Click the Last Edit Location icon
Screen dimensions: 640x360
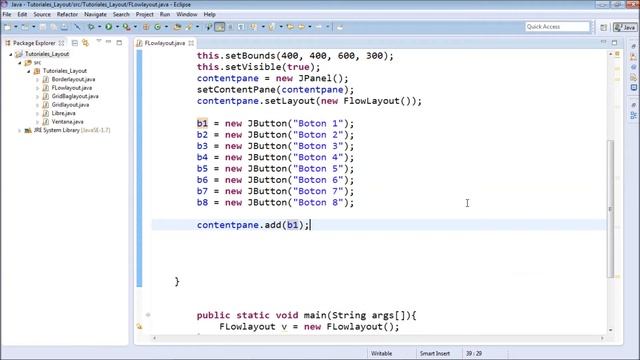(290, 27)
